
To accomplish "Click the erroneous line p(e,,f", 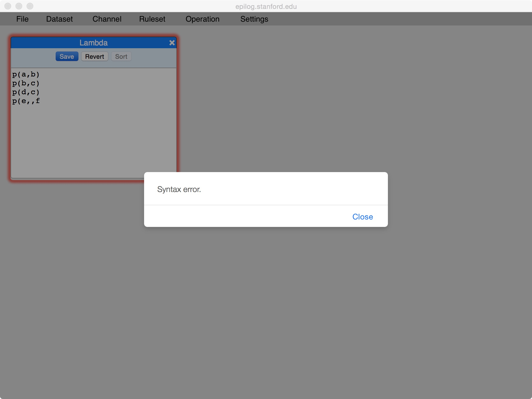I will (x=26, y=101).
